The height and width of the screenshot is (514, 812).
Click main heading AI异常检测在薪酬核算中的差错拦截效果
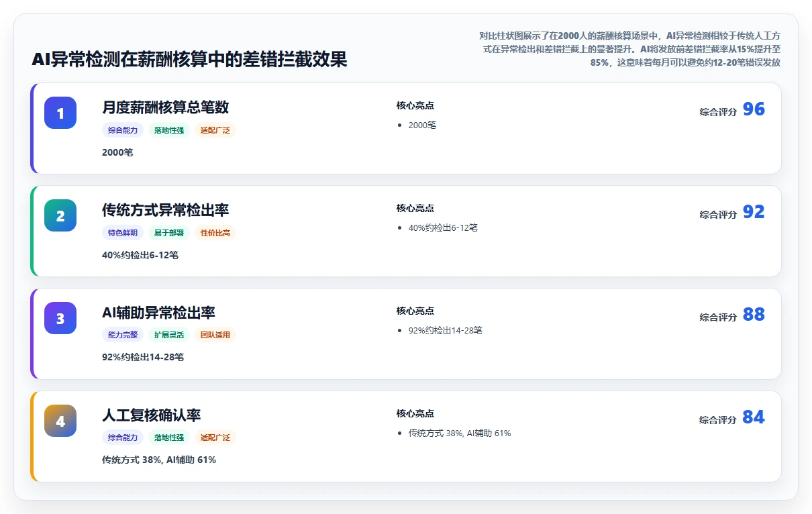tap(189, 59)
